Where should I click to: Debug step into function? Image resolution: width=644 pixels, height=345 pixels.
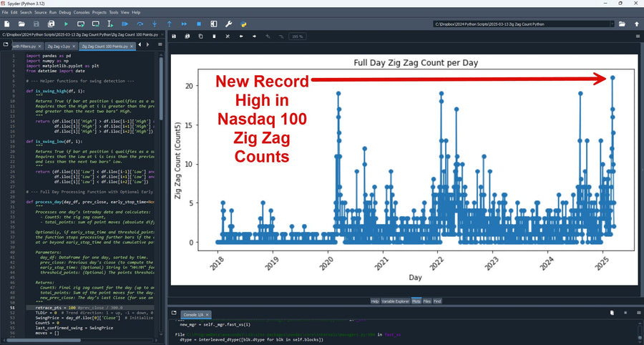pyautogui.click(x=155, y=24)
